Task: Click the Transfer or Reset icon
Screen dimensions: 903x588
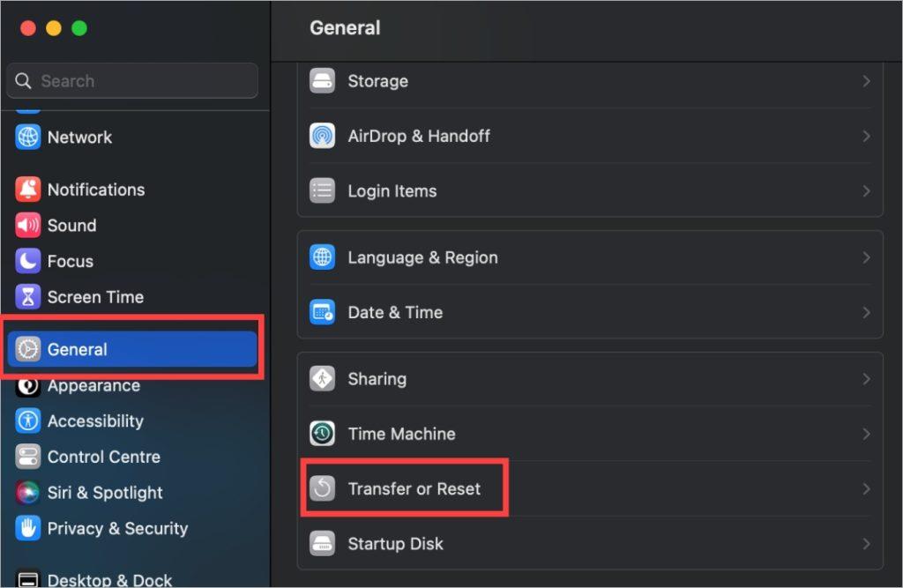Action: click(x=322, y=488)
